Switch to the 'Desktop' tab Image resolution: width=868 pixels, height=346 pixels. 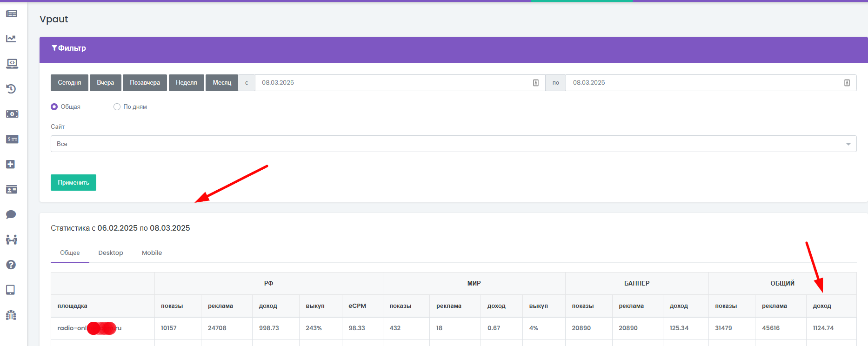tap(111, 253)
